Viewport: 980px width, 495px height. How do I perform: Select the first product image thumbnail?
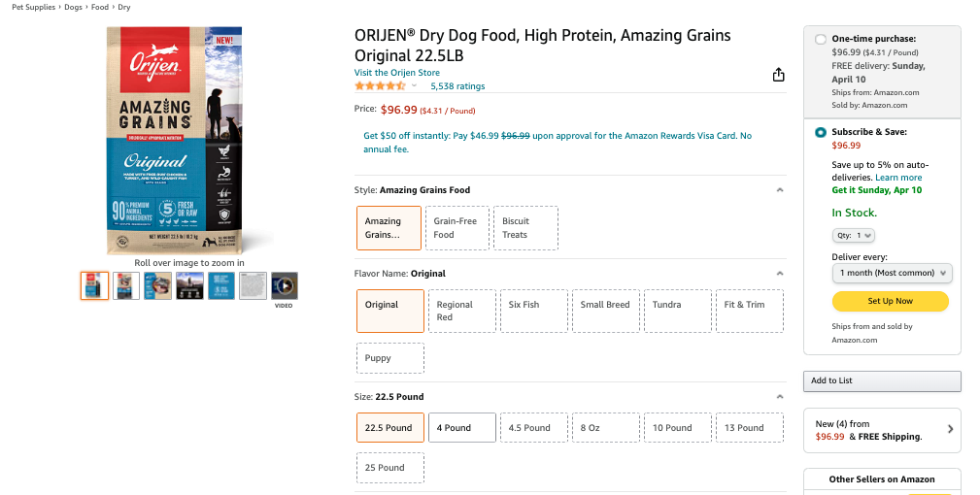(x=94, y=285)
